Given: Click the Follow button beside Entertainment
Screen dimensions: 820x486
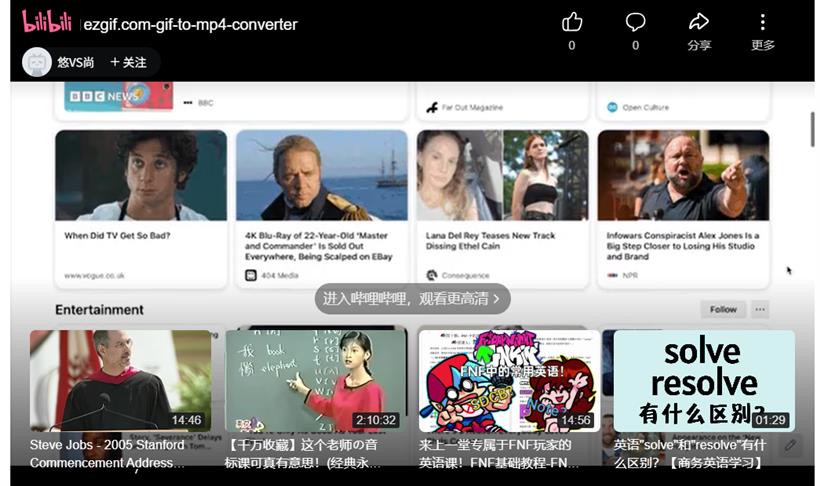Looking at the screenshot, I should click(x=723, y=309).
